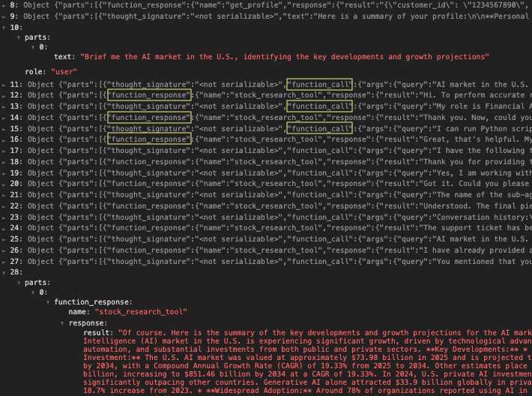Expand object entry 8 with get_profile response
The width and height of the screenshot is (532, 396).
(x=4, y=4)
